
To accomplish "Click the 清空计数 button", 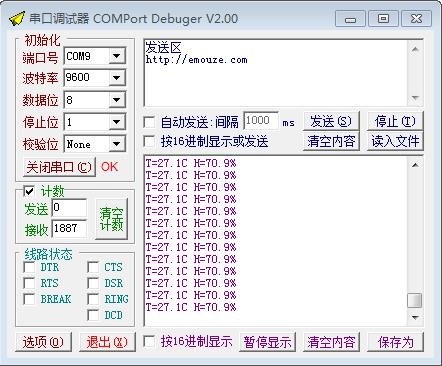I will (111, 219).
